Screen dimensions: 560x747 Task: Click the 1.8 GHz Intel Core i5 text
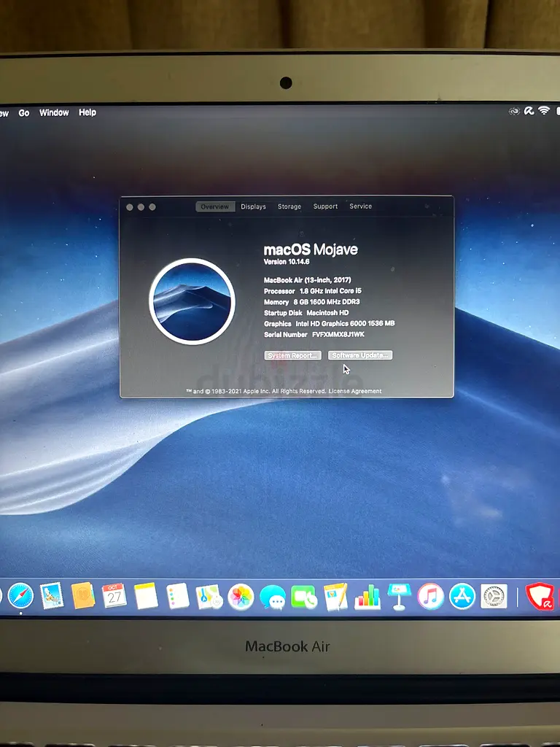(x=330, y=290)
